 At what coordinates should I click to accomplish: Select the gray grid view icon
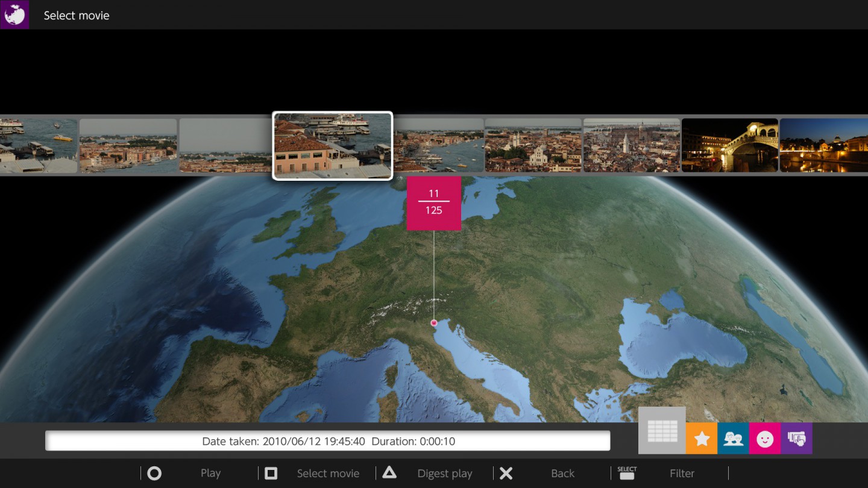(661, 430)
